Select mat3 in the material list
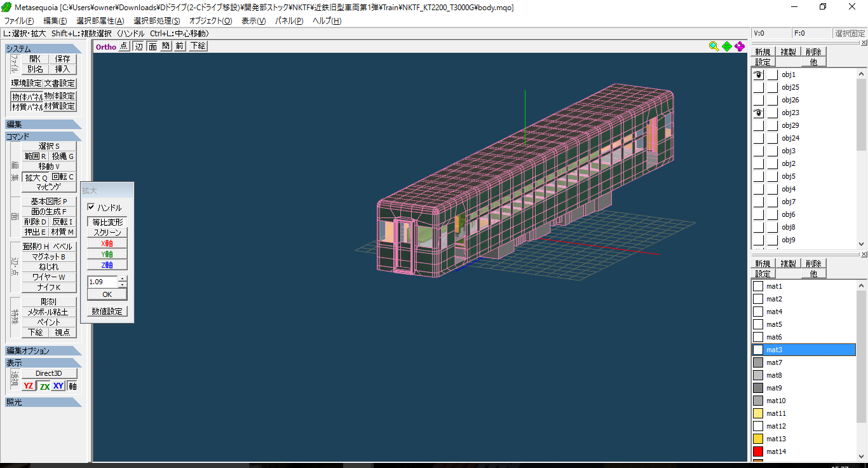The width and height of the screenshot is (868, 468). 804,350
